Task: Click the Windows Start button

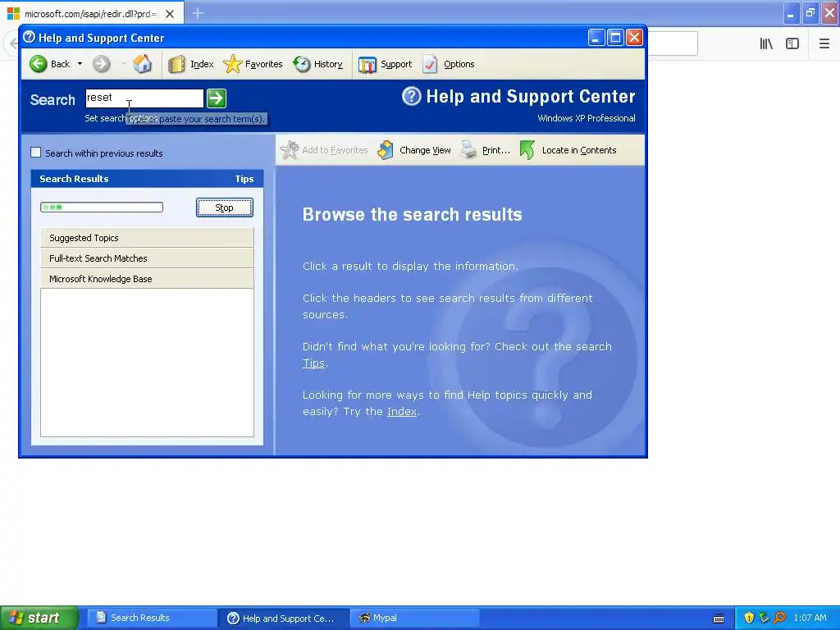Action: click(39, 619)
